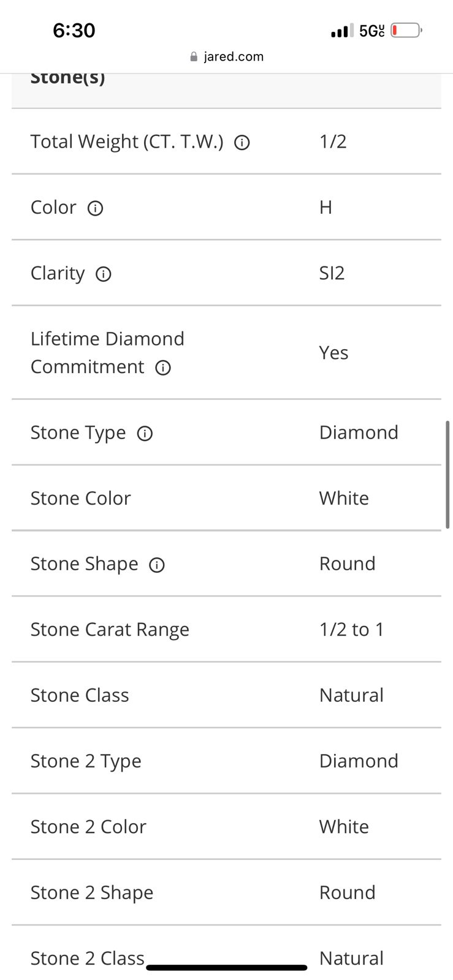The height and width of the screenshot is (980, 453).
Task: Tap the battery indicator in status bar
Action: tap(406, 30)
